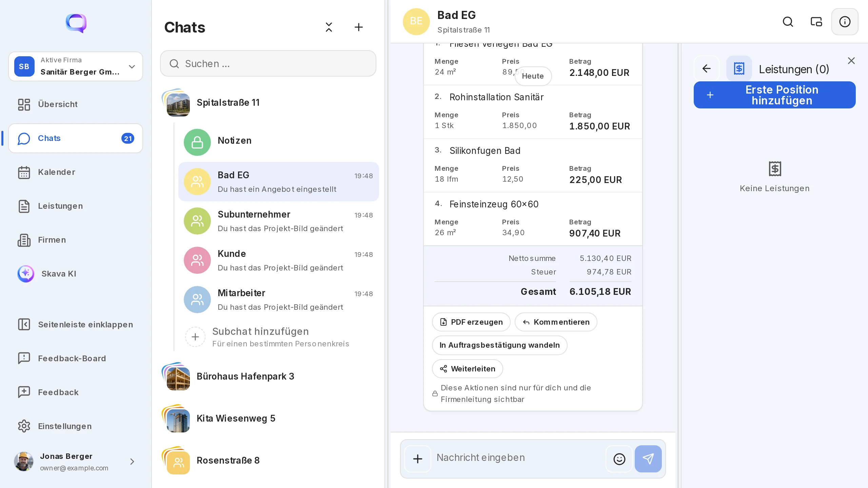Click In Auftragsbestätigung wandeln
The height and width of the screenshot is (488, 868).
pos(499,345)
